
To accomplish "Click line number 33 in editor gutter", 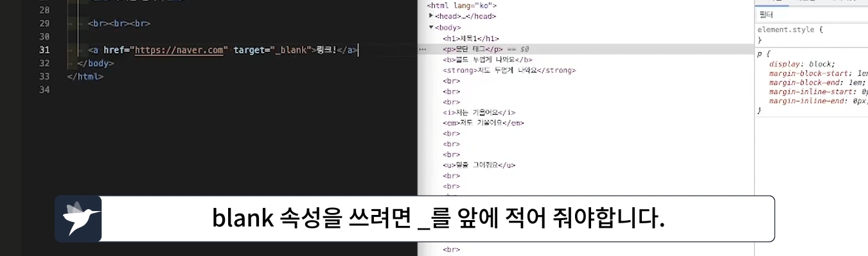I will pos(44,76).
